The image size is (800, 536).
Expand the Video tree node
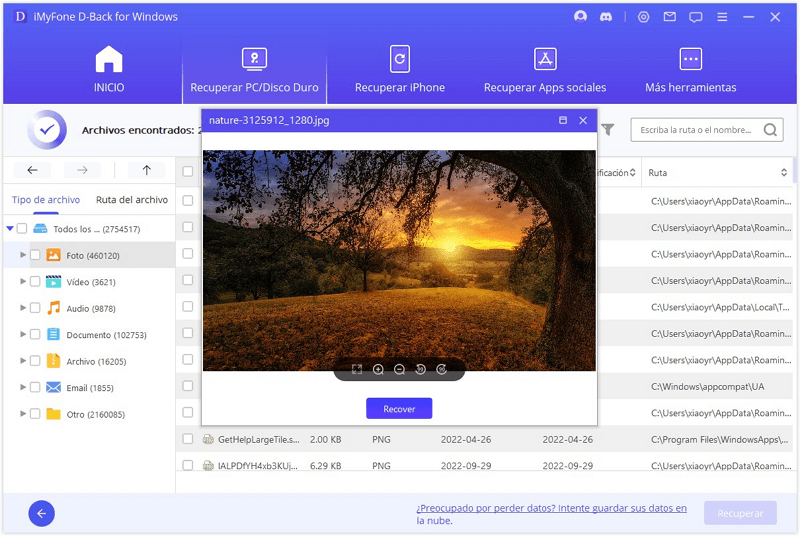(23, 282)
